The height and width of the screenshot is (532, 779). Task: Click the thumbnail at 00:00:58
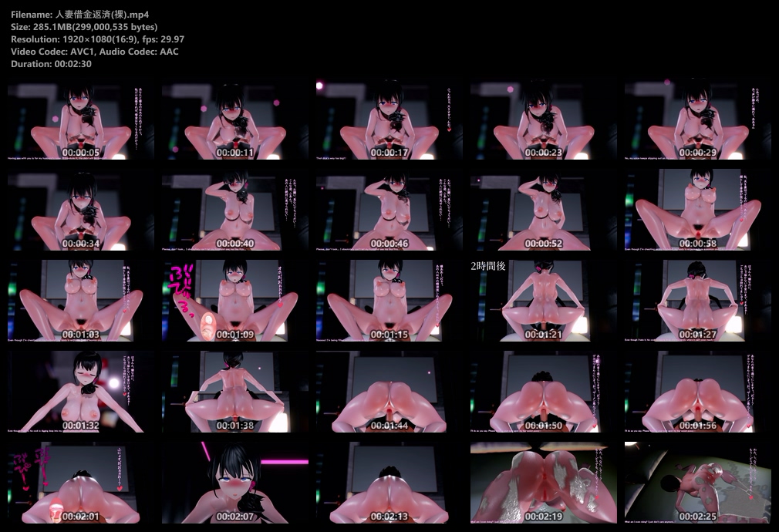(698, 210)
